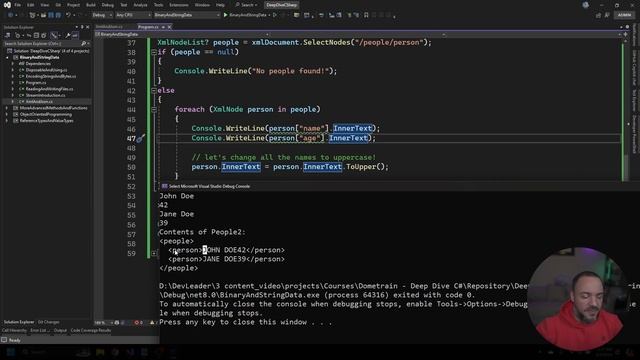Open the Analyze menu
Viewport: 640px width, 360px height.
pos(140,5)
